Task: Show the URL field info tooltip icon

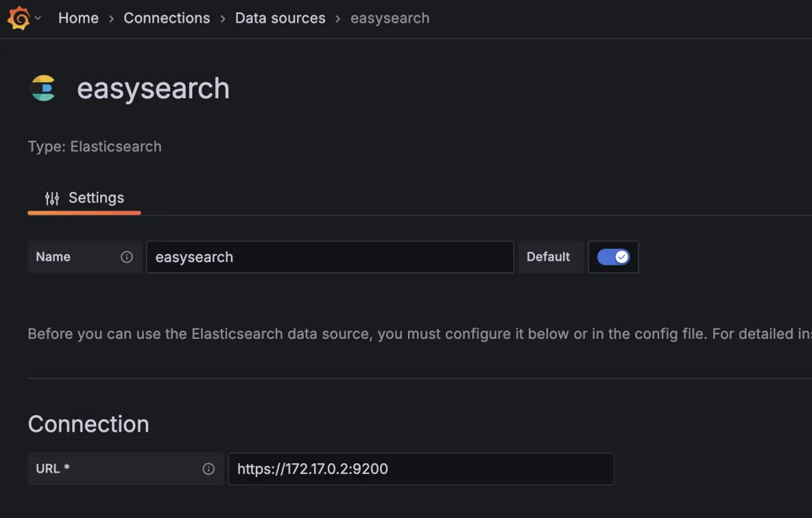Action: (208, 469)
